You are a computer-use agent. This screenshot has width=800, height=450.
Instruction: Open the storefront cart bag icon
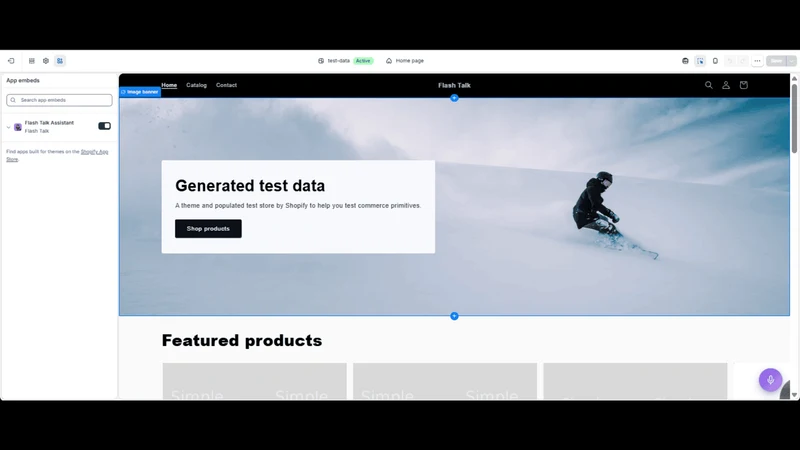[x=743, y=85]
